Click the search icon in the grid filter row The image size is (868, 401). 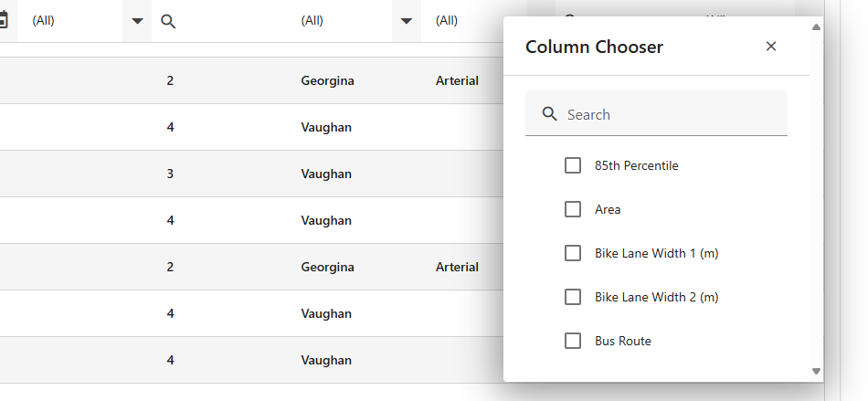coord(168,21)
